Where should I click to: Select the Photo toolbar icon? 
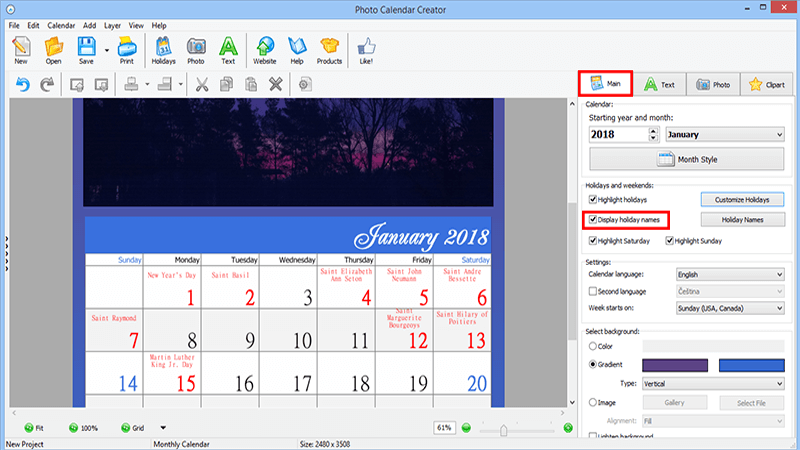[x=196, y=47]
